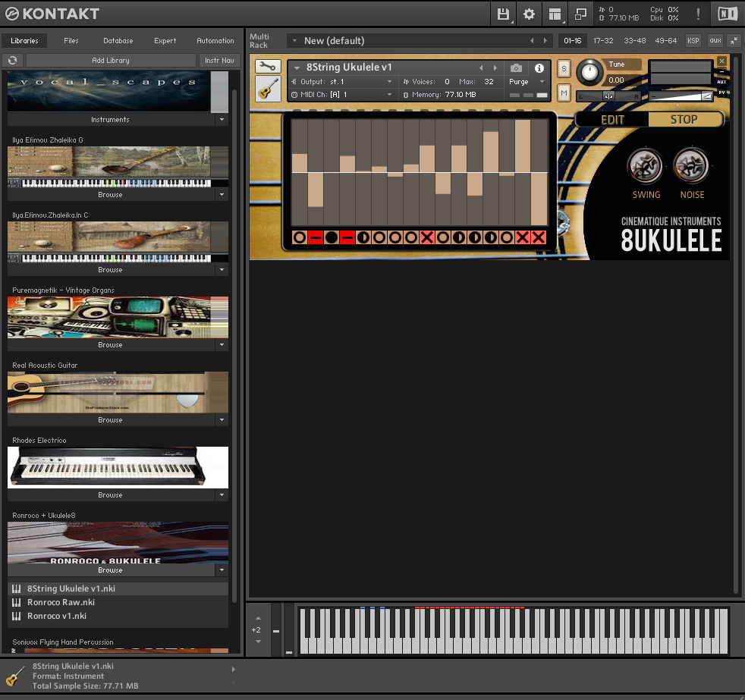The image size is (745, 700).
Task: Open Zhaleika G Browse dropdown arrow
Action: click(222, 195)
